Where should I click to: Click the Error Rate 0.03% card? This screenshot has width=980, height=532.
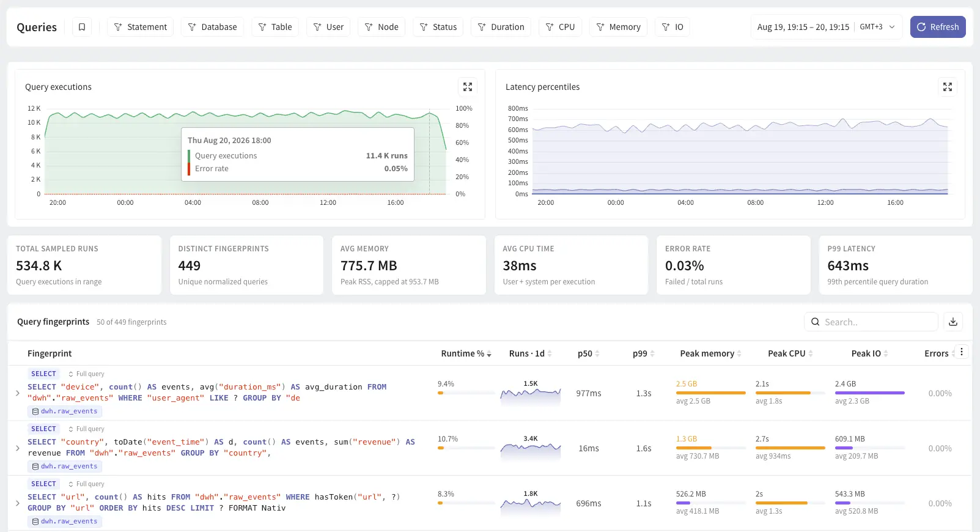(x=734, y=265)
